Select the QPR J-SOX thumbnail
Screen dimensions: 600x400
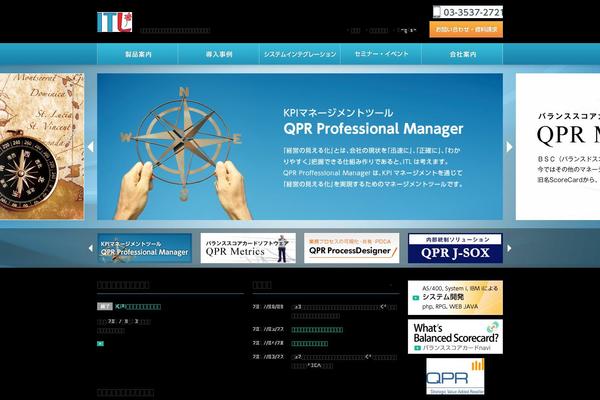[x=455, y=248]
